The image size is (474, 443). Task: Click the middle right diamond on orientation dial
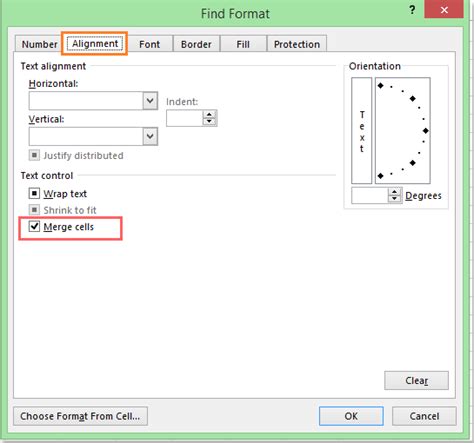pos(425,131)
